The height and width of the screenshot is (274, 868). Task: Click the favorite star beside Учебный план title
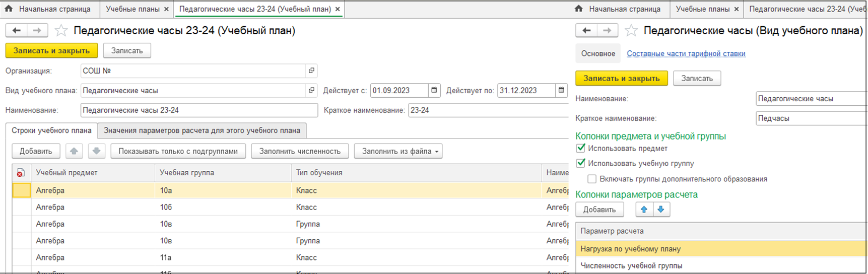point(61,31)
